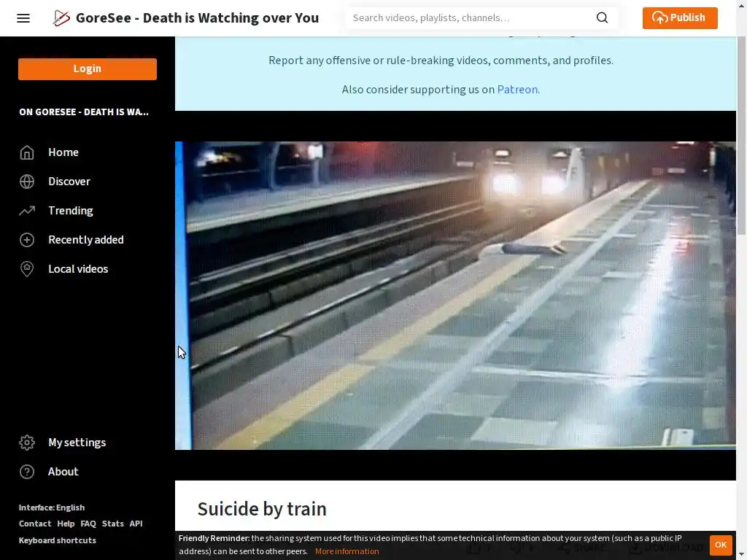Focus the search videos input field
747x560 pixels.
coord(472,18)
